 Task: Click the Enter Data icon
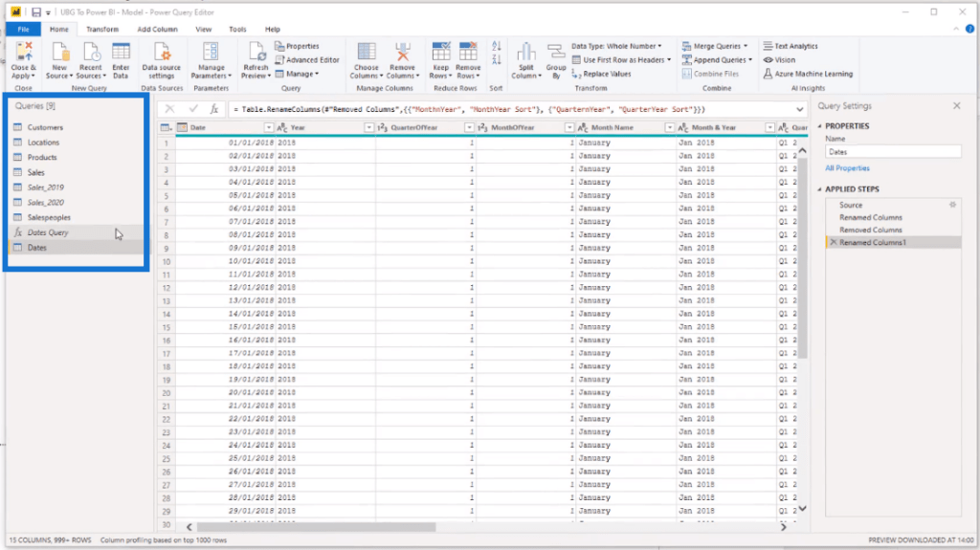pos(121,52)
